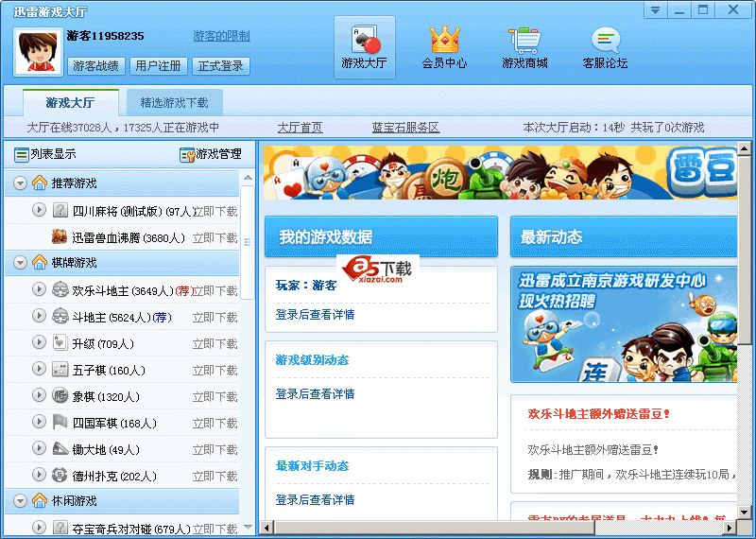Click 立即下载 for 迅雷兽血沸腾
This screenshot has height=539, width=756.
tap(215, 238)
